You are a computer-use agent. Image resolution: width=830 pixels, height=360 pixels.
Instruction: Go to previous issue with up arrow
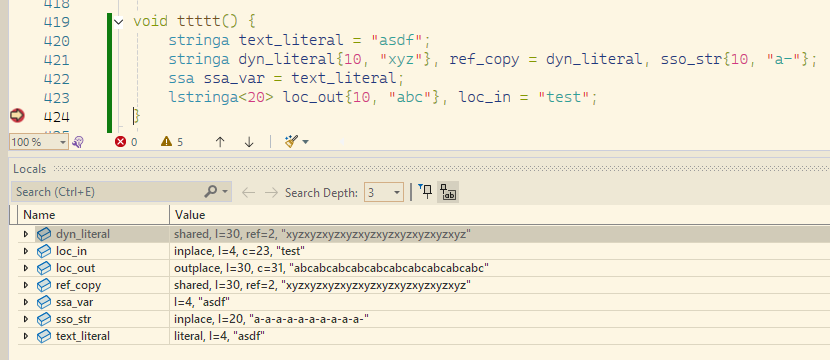220,141
